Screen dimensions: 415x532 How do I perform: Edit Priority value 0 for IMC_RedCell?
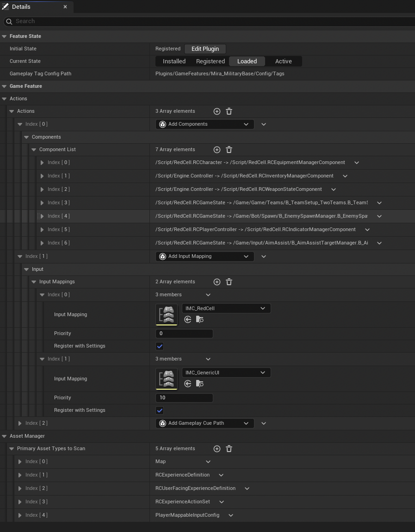[184, 334]
